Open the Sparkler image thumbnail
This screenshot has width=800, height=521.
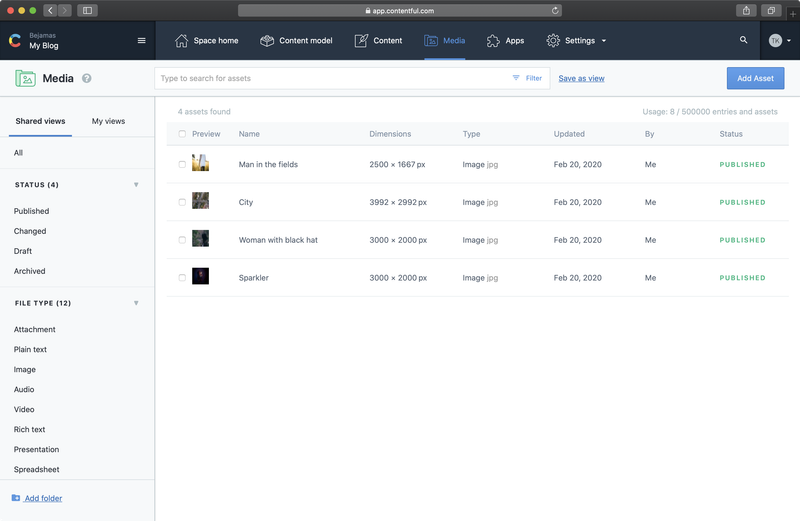coord(200,276)
